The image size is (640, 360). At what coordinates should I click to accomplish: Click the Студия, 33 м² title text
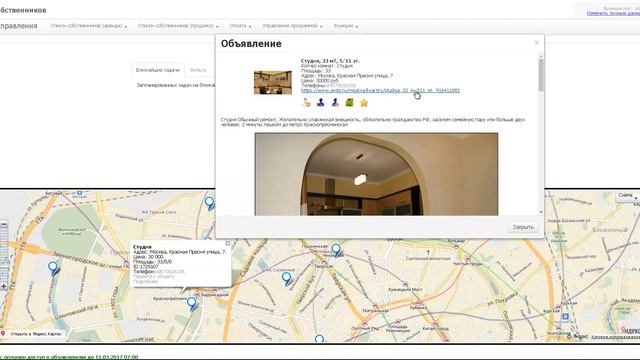(x=330, y=61)
